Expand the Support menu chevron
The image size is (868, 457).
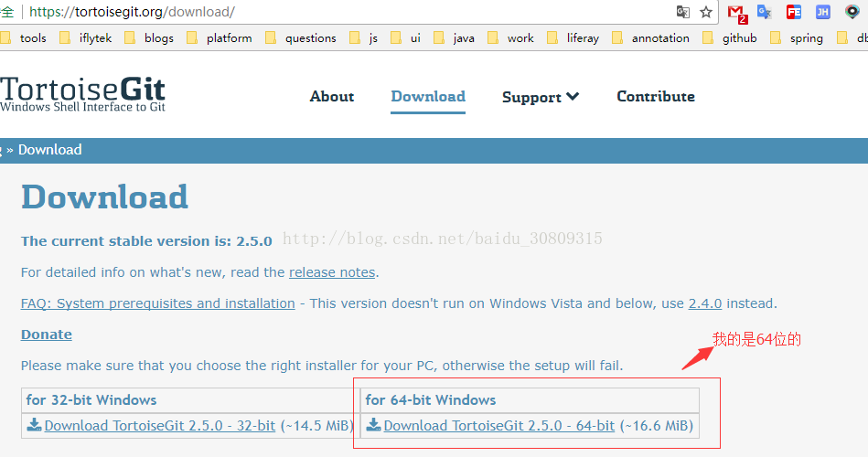(573, 96)
